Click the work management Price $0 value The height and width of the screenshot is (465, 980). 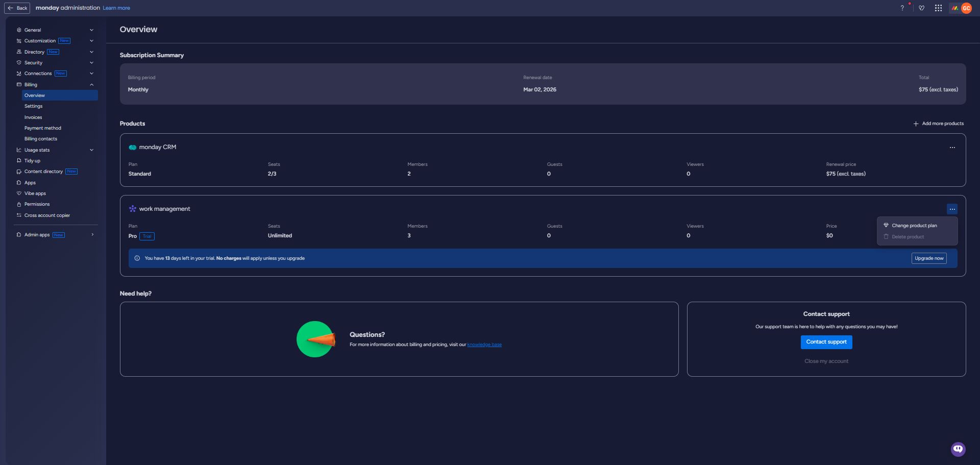[x=829, y=236]
